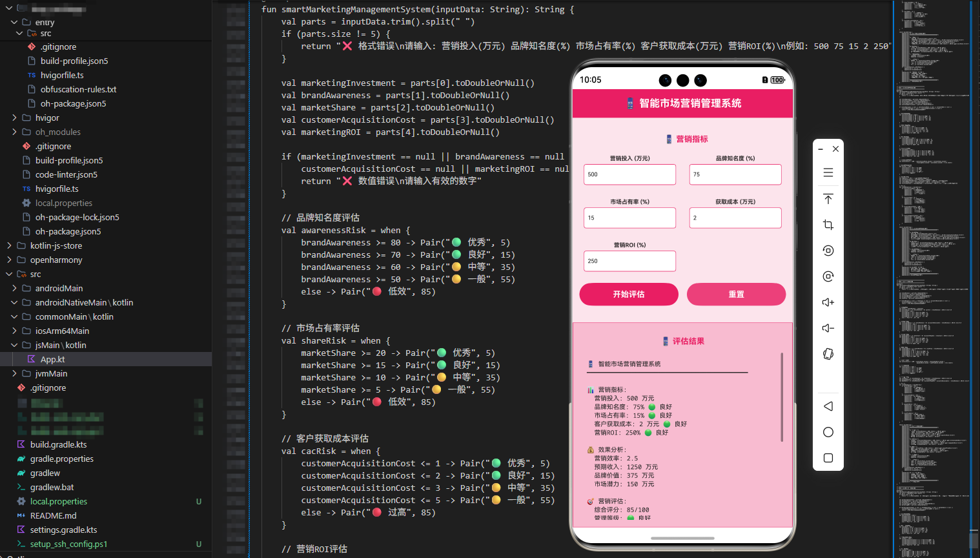Click the script icon of setup_ssh_config.ps1
The height and width of the screenshot is (558, 980).
tap(21, 544)
